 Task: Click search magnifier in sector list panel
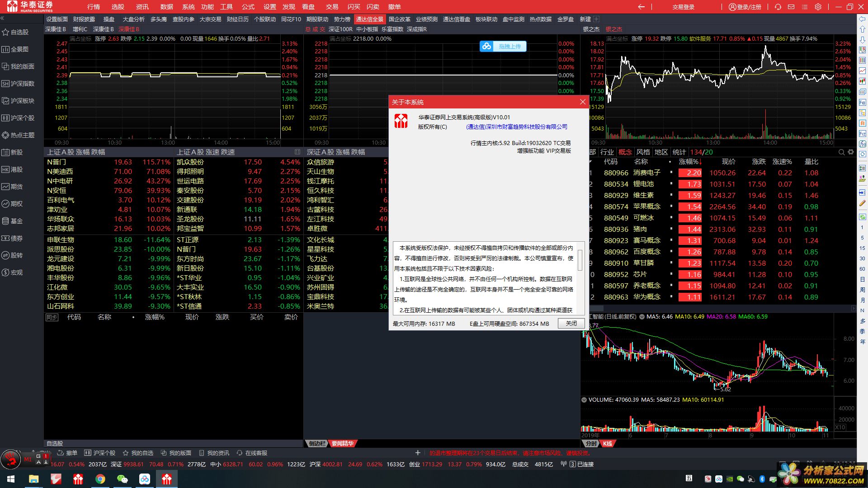point(841,152)
